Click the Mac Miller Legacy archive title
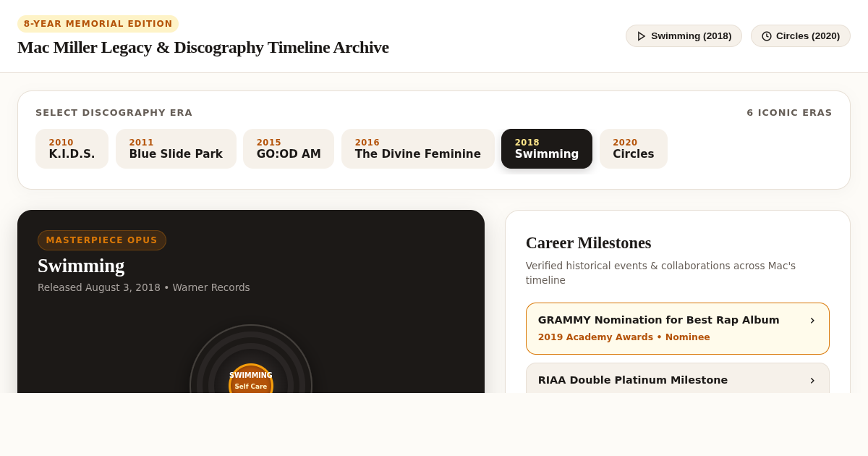The image size is (868, 456). click(x=203, y=47)
